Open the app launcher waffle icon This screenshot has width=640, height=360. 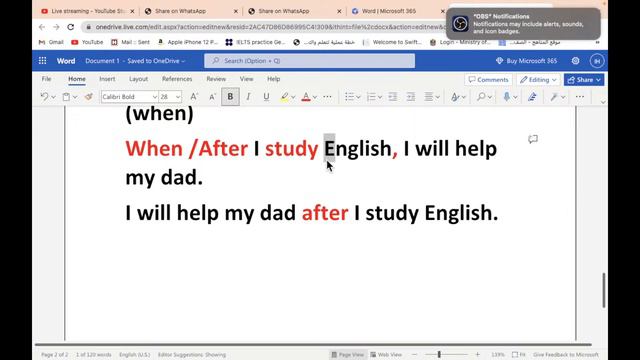click(x=42, y=61)
